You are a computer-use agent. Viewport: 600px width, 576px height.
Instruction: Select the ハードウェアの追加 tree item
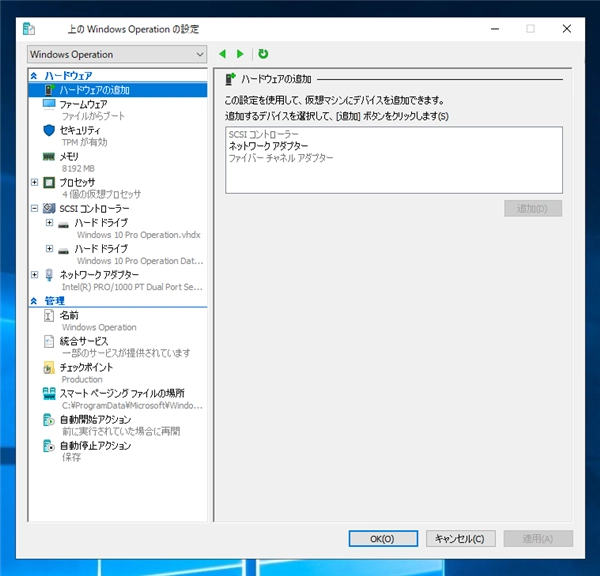click(118, 90)
